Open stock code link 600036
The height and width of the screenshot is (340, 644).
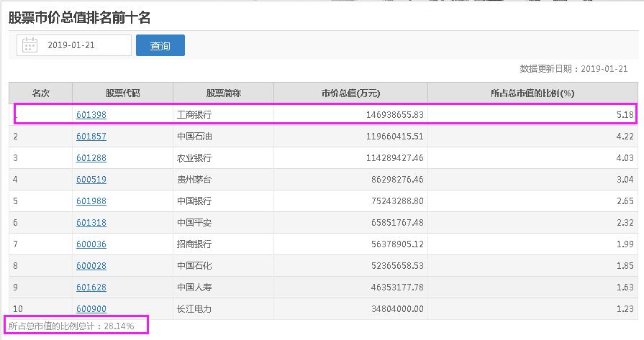[91, 244]
